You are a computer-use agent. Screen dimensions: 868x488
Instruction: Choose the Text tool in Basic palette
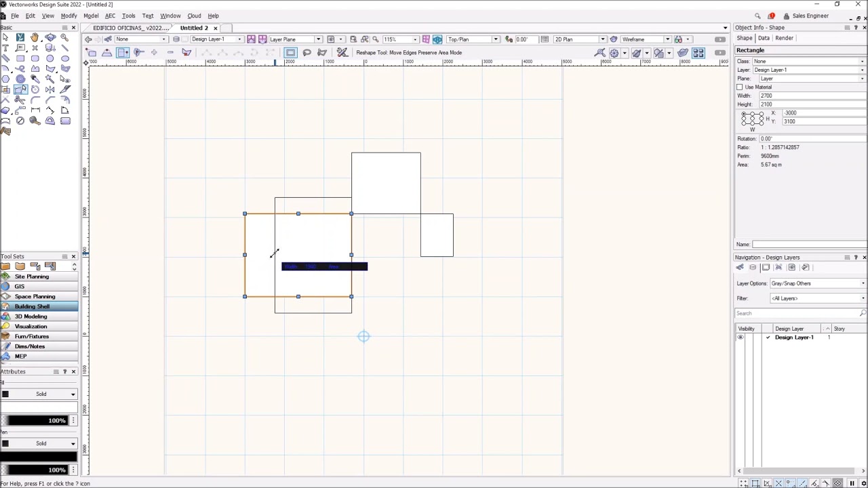tap(5, 47)
